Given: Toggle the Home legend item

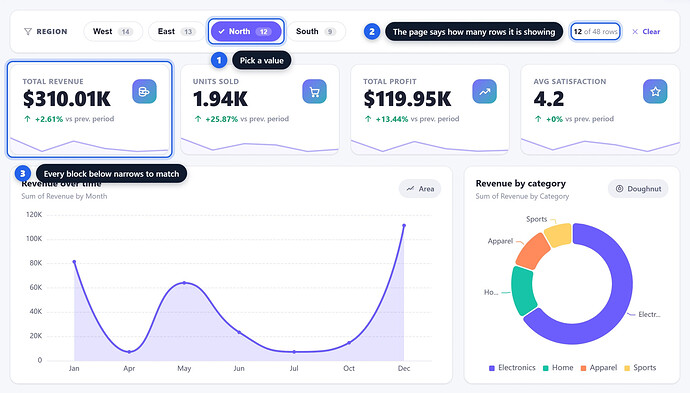Looking at the screenshot, I should (558, 367).
